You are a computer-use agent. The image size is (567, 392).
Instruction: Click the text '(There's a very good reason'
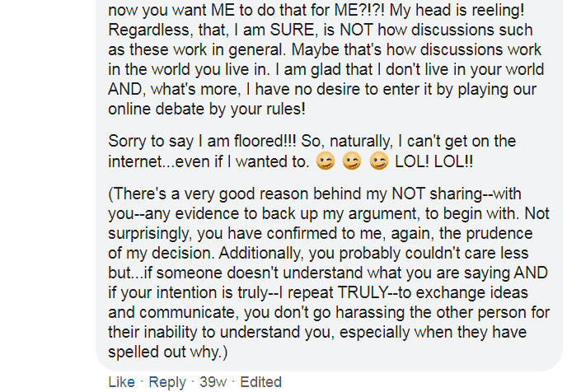(209, 194)
